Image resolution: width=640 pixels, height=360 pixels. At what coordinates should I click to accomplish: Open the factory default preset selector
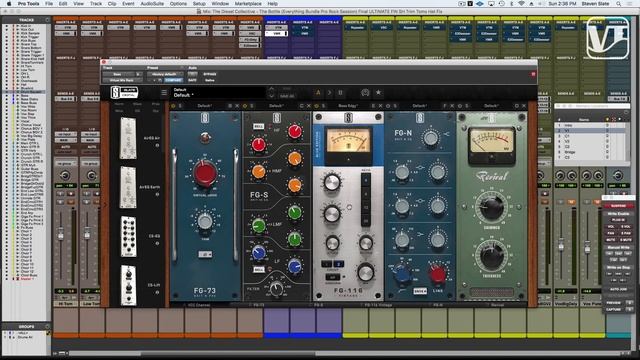point(164,74)
